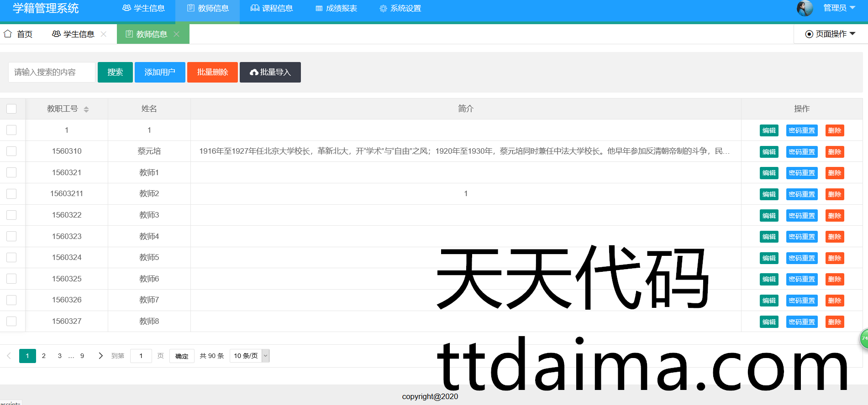The height and width of the screenshot is (405, 868).
Task: Open the 课程信息 menu
Action: pyautogui.click(x=272, y=8)
